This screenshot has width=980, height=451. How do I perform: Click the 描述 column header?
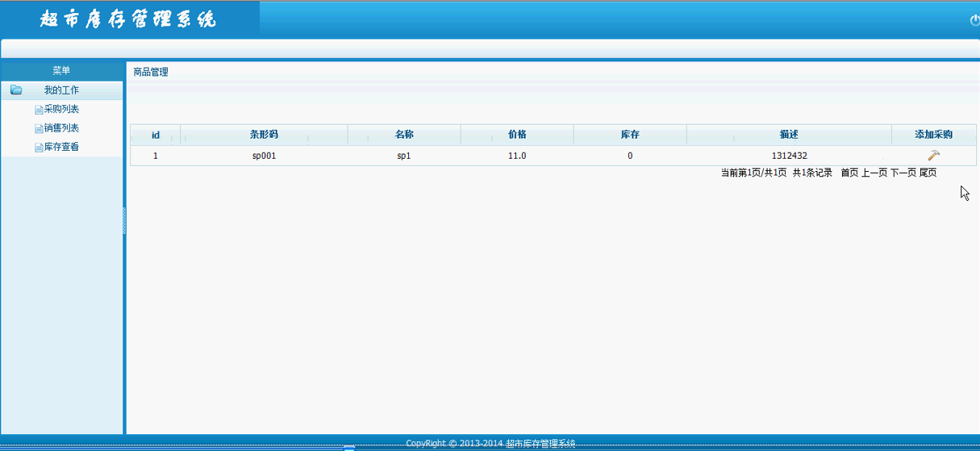pyautogui.click(x=789, y=135)
